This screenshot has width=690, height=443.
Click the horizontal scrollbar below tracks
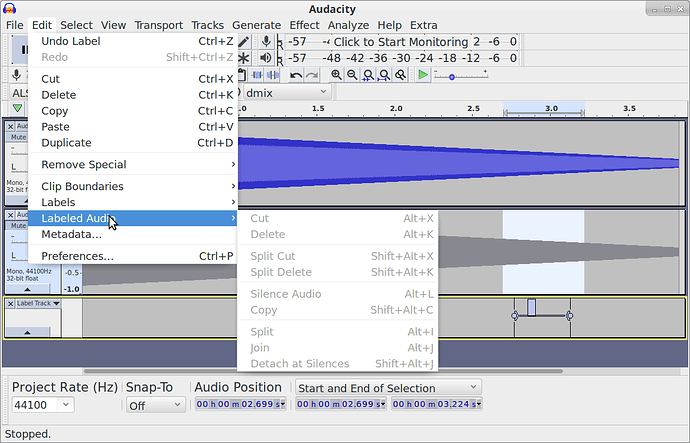(323, 371)
